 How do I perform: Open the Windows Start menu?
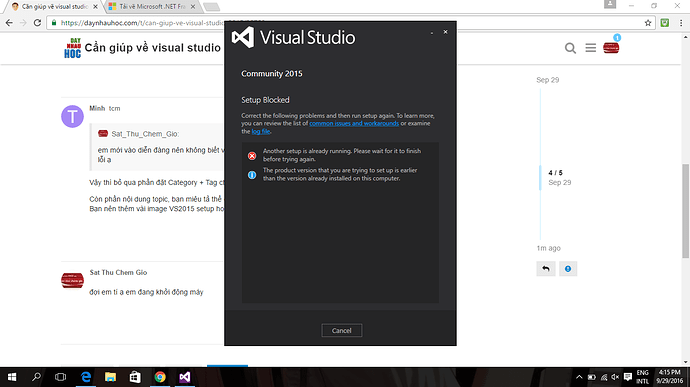coord(12,377)
